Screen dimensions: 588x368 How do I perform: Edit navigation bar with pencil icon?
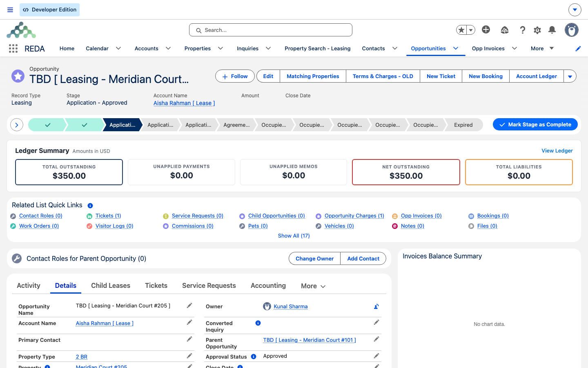coord(578,49)
